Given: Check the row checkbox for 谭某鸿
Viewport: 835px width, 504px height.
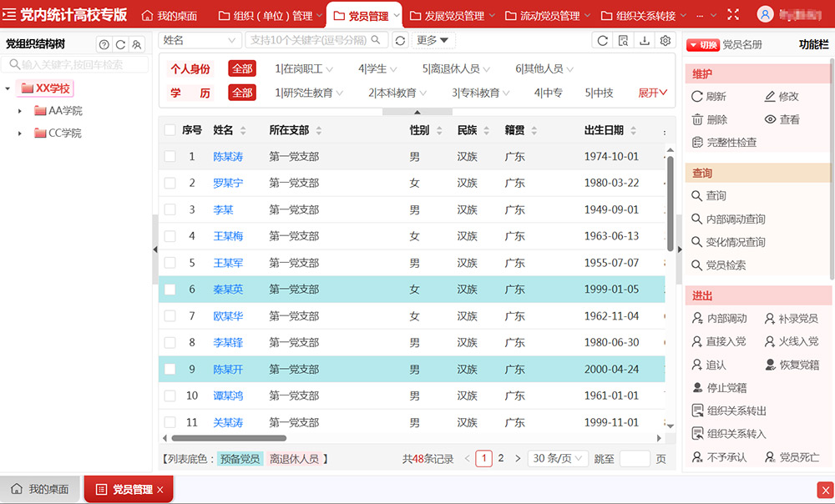Looking at the screenshot, I should coord(170,396).
